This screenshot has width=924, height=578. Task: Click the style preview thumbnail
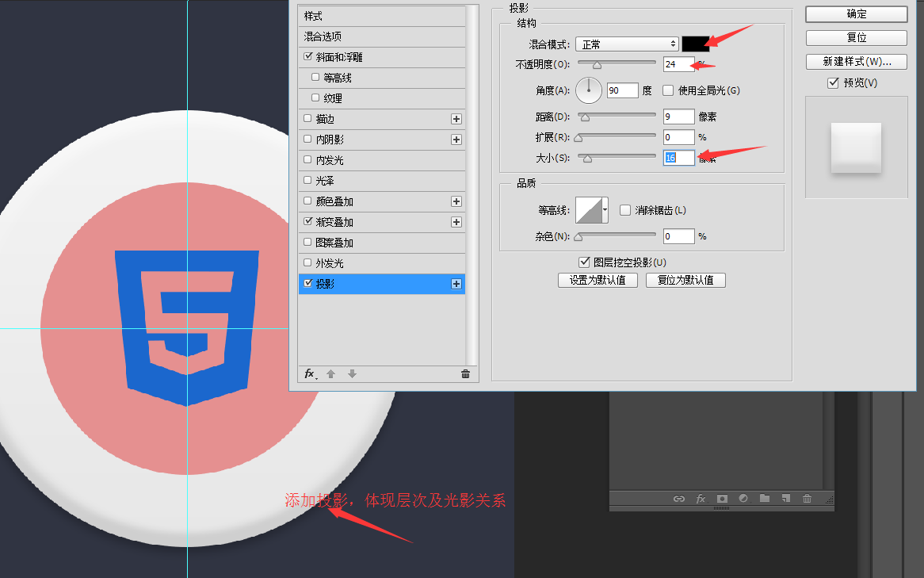click(x=856, y=147)
